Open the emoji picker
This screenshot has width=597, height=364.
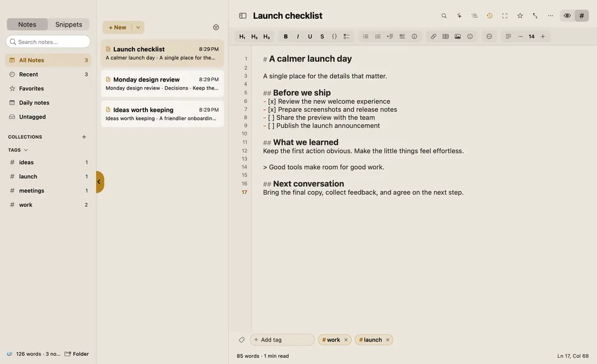click(x=470, y=37)
